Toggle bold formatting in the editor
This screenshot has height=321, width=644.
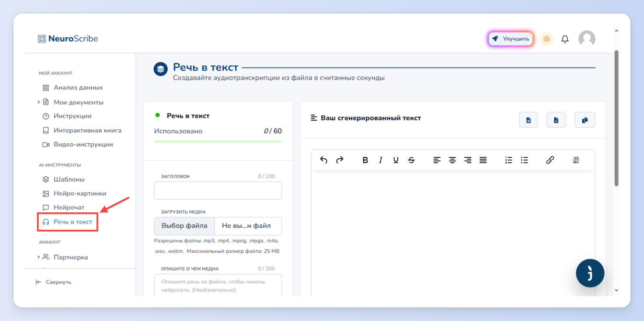365,160
